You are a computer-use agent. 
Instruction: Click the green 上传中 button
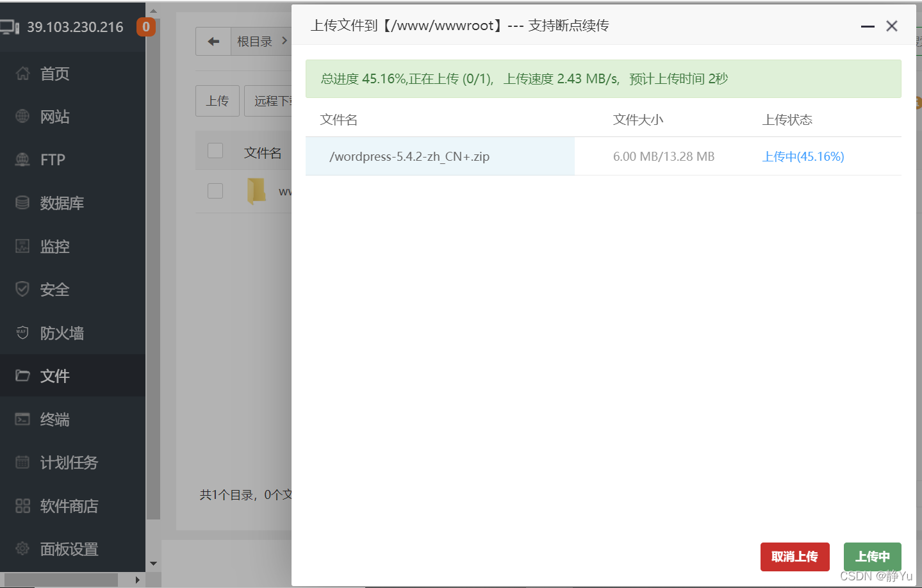[x=872, y=557]
